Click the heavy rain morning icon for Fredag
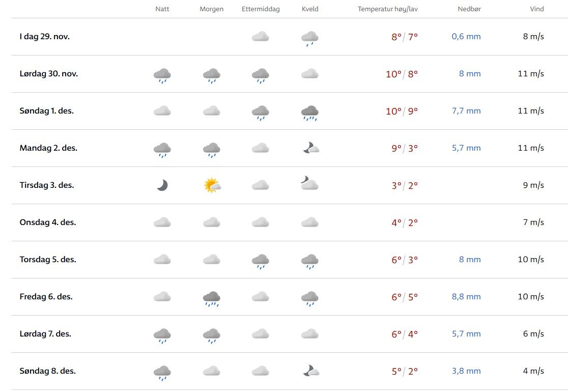Image resolution: width=568 pixels, height=392 pixels. point(211,298)
